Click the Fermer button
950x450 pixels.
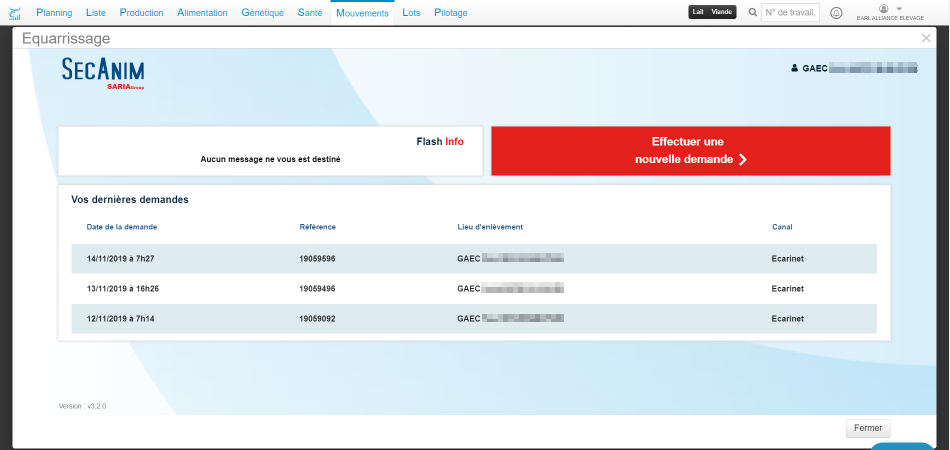point(868,428)
